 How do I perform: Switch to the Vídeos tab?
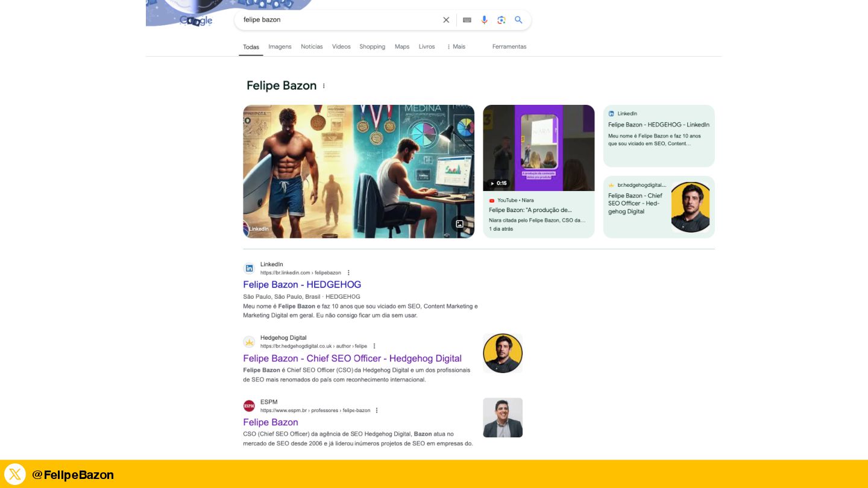pos(341,46)
